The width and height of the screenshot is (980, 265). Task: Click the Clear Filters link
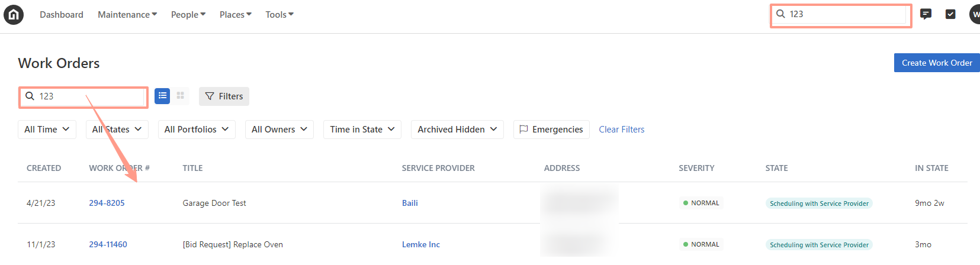[622, 130]
